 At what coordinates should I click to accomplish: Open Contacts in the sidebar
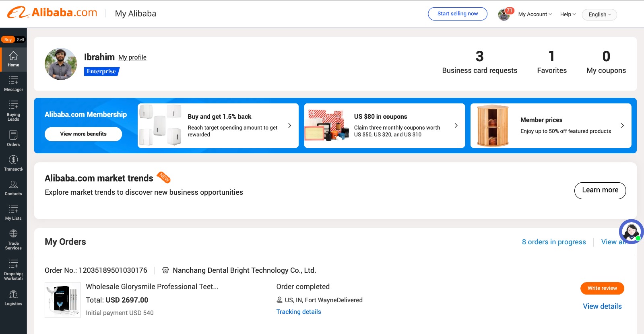[x=13, y=188]
